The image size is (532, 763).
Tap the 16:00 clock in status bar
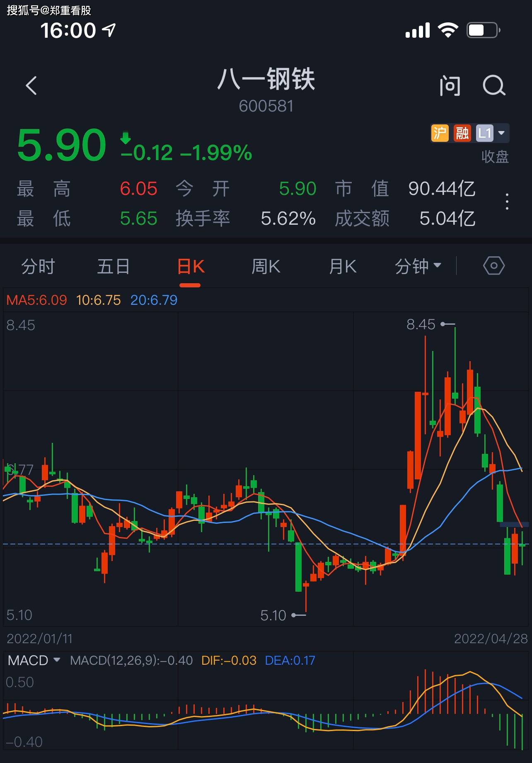click(68, 30)
